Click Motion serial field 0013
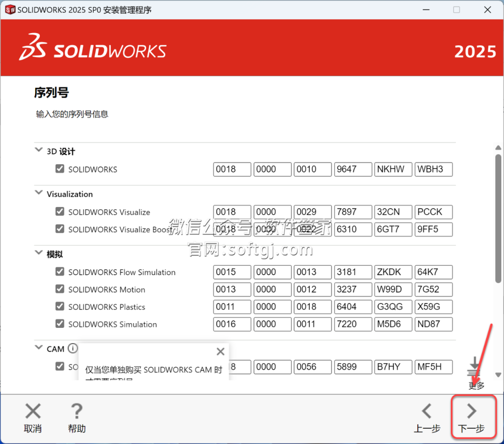This screenshot has height=444, width=504. tap(232, 290)
